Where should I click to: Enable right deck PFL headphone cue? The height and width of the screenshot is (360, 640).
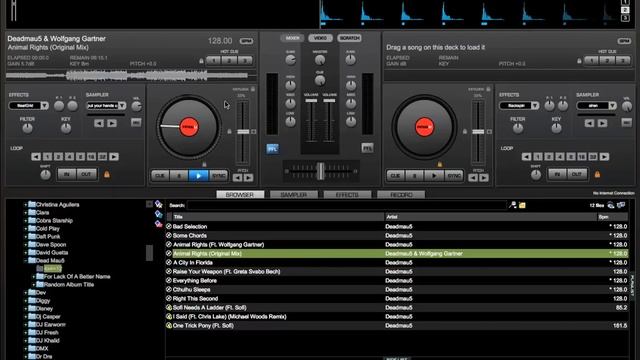coord(367,148)
